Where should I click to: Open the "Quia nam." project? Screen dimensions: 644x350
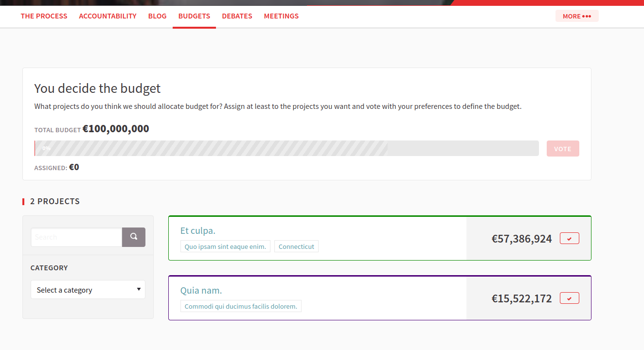coord(201,290)
